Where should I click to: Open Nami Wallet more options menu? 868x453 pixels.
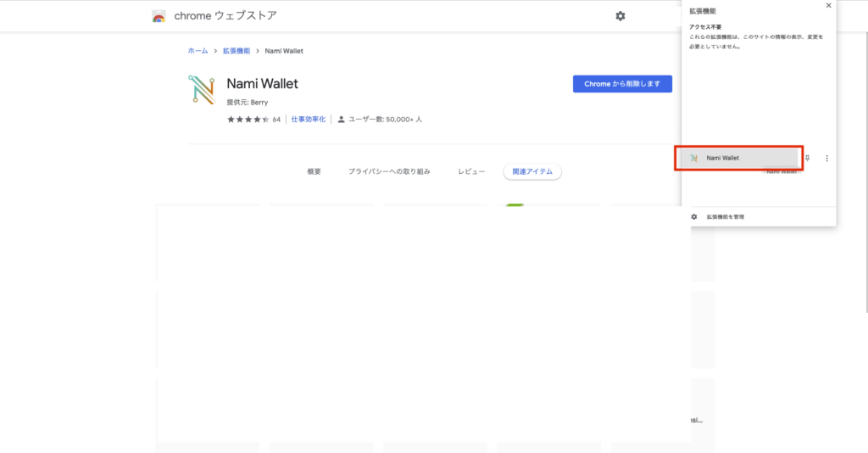827,159
